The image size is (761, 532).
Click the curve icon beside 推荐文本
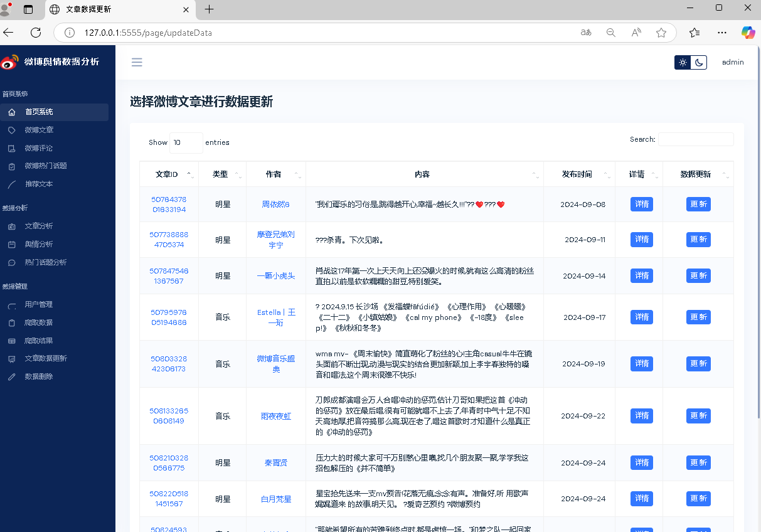[x=11, y=184]
